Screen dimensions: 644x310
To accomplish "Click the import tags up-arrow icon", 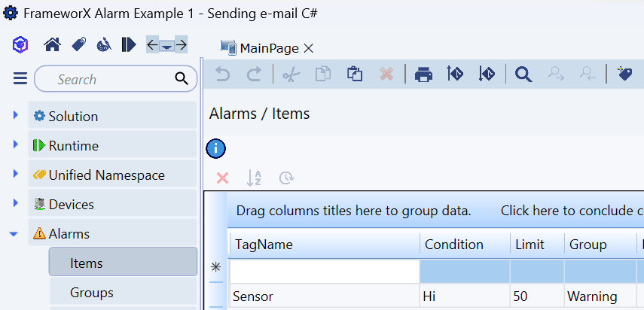I will [x=455, y=74].
